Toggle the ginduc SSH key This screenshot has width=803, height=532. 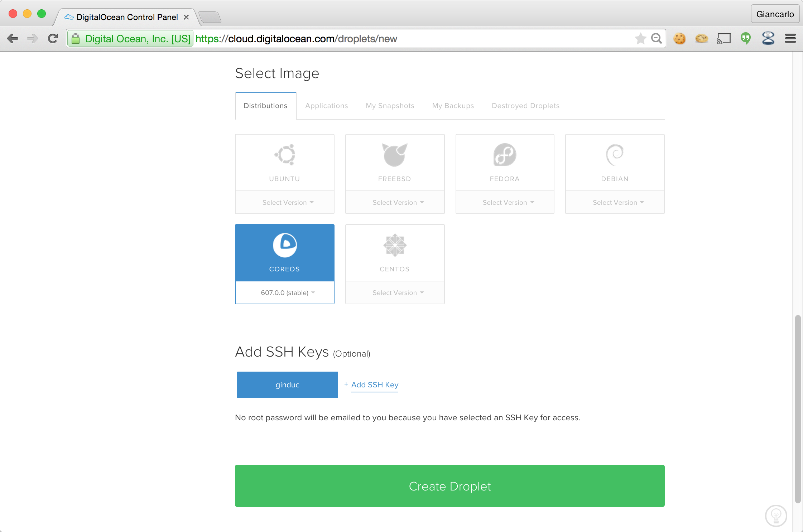[x=287, y=385]
